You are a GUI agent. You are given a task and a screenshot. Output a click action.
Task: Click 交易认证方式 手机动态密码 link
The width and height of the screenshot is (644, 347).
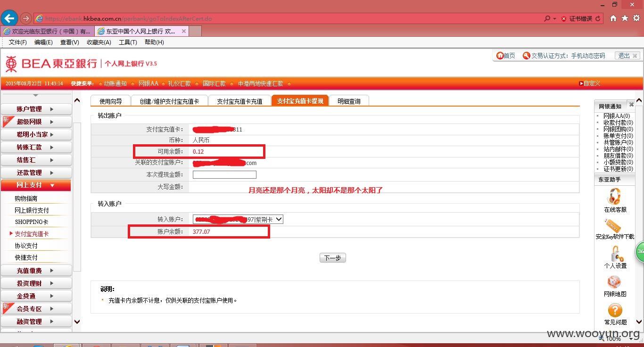pos(564,56)
